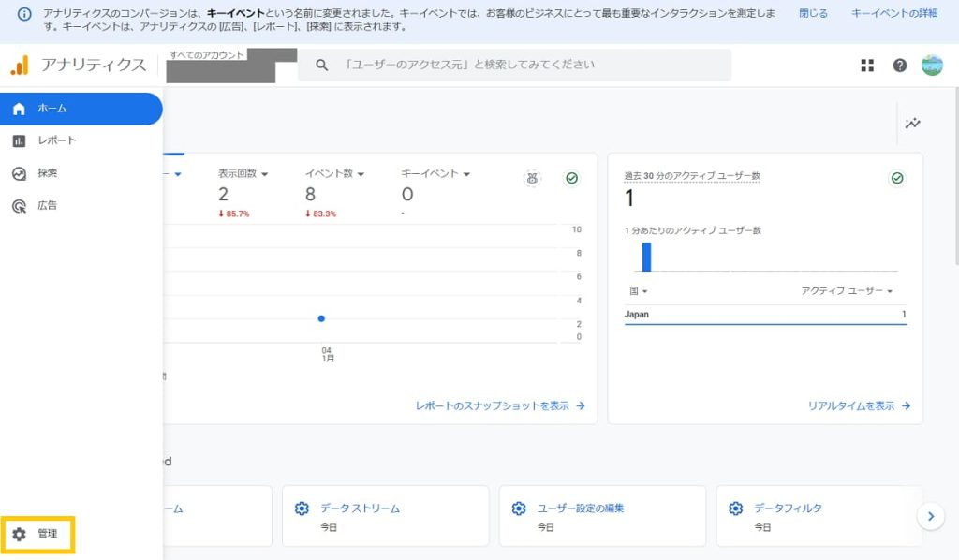This screenshot has width=959, height=560.
Task: Click the help question mark icon
Action: pos(900,65)
